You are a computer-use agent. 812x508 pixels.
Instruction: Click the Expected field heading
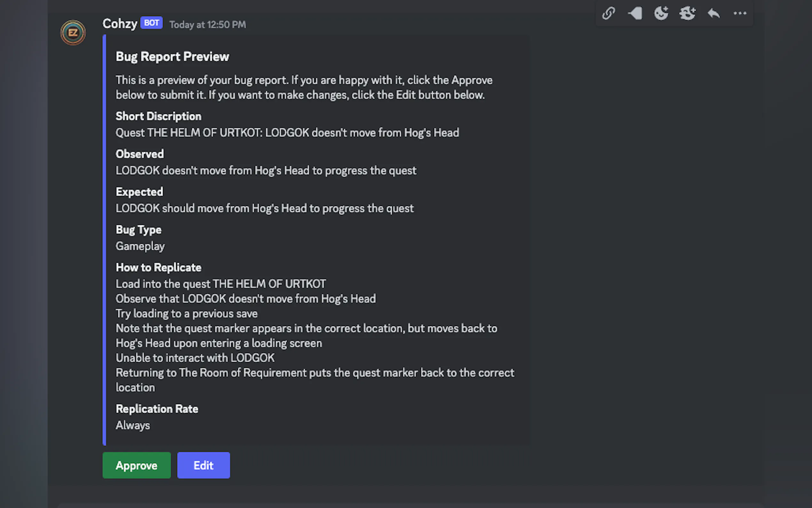(x=139, y=192)
